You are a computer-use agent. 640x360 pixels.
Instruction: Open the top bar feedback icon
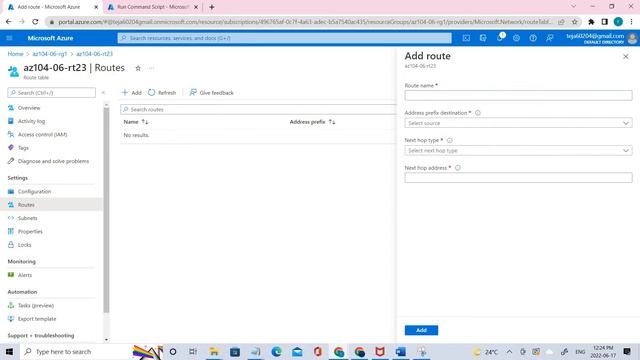550,38
